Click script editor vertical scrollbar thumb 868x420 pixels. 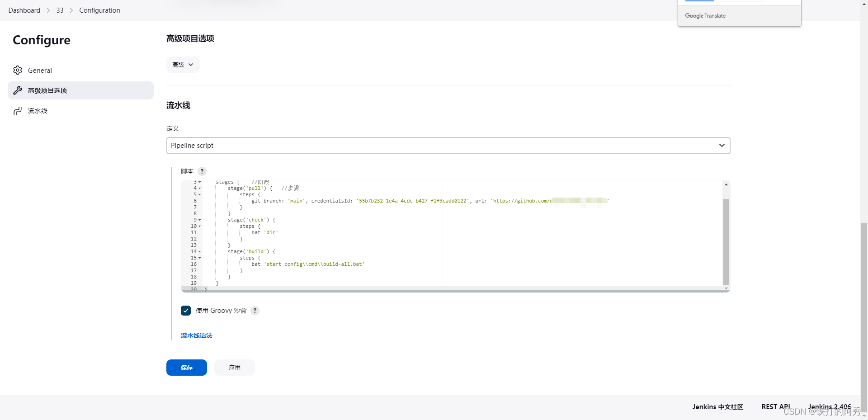coord(726,241)
